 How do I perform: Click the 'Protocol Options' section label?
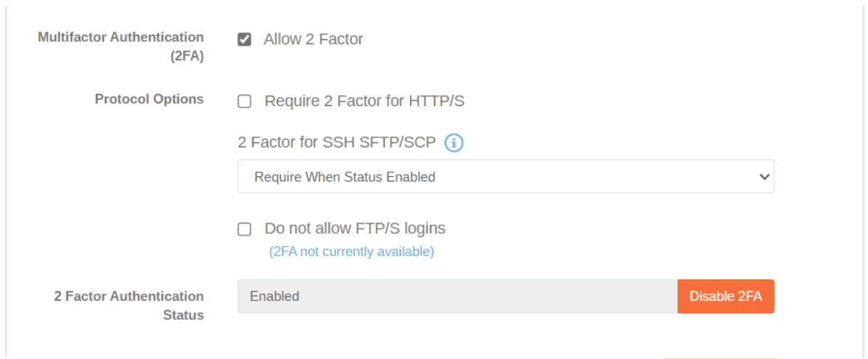tap(149, 99)
